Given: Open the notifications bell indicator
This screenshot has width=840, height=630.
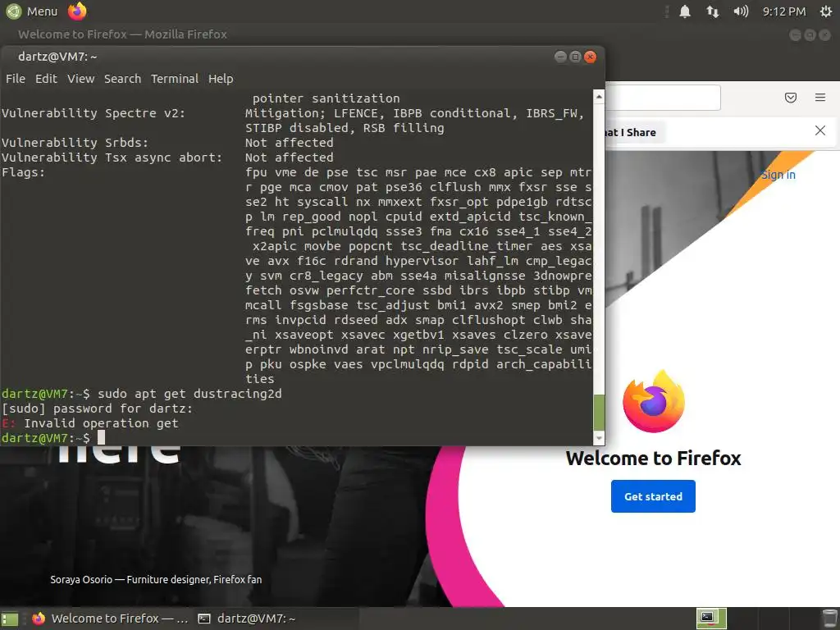Looking at the screenshot, I should [685, 11].
